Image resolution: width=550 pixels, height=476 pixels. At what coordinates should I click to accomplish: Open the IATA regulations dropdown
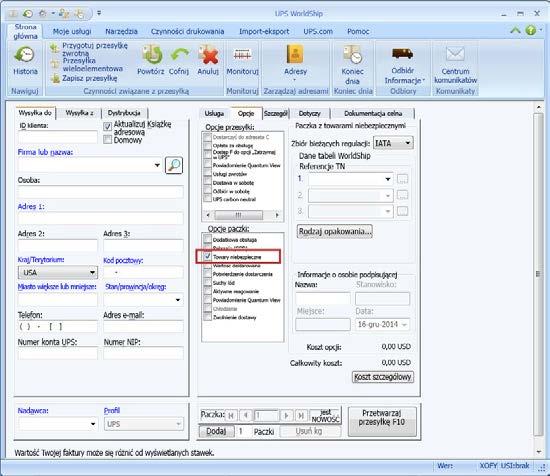tap(408, 143)
